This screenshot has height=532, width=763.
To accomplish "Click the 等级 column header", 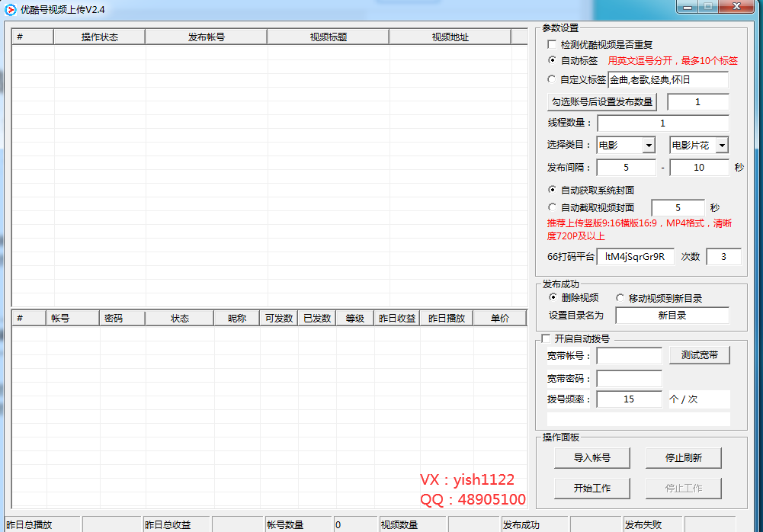I will click(x=354, y=319).
